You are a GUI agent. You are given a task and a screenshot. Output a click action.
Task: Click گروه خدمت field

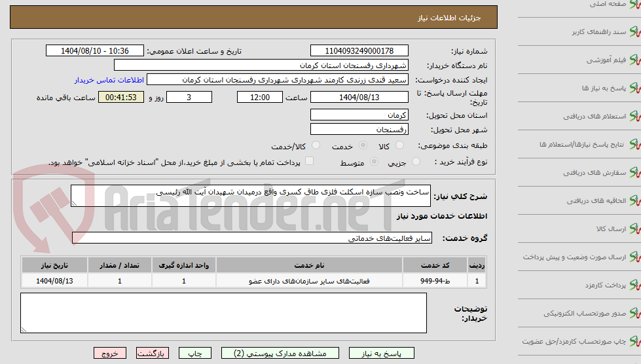(252, 238)
